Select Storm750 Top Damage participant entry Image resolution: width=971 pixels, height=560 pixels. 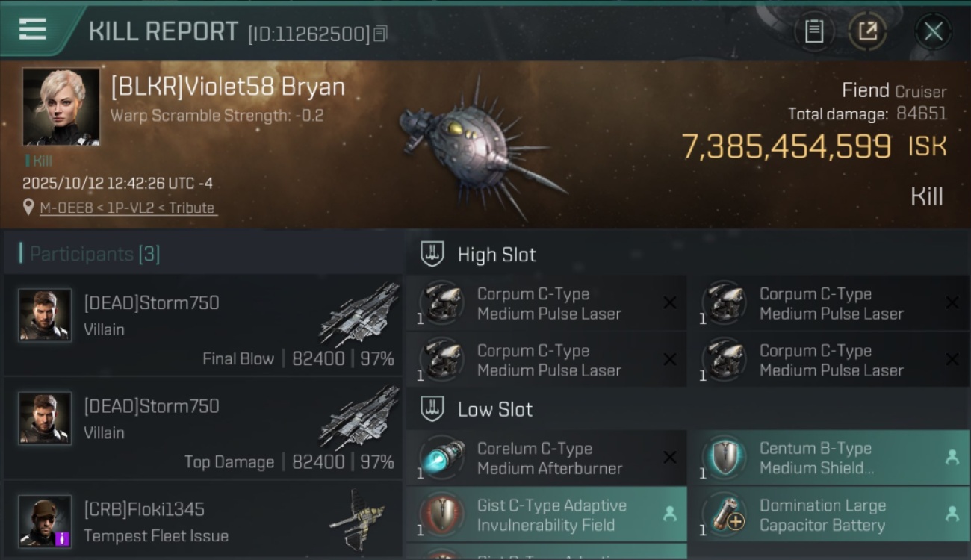pos(202,429)
